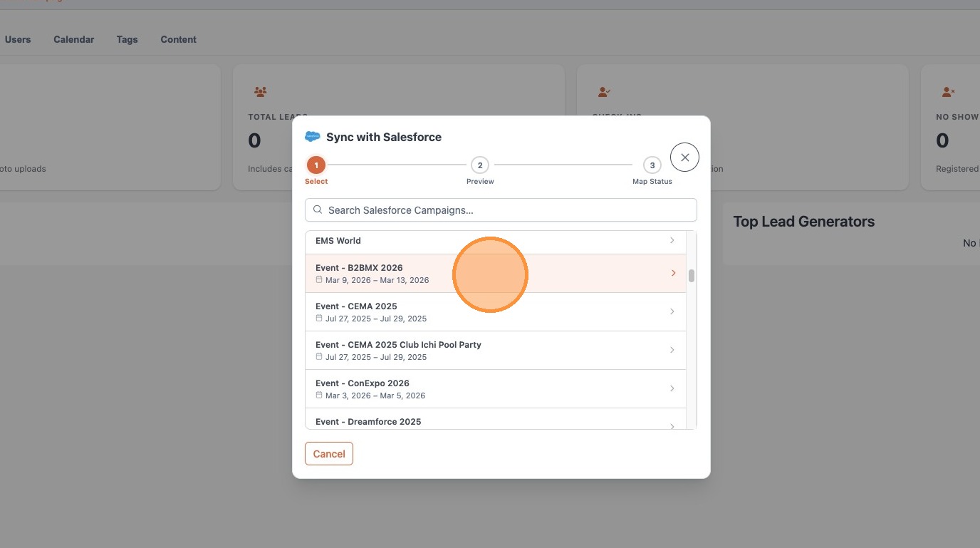Click date range Mar 3, 2026 – Mar 5, 2026
The image size is (980, 548).
pos(375,396)
